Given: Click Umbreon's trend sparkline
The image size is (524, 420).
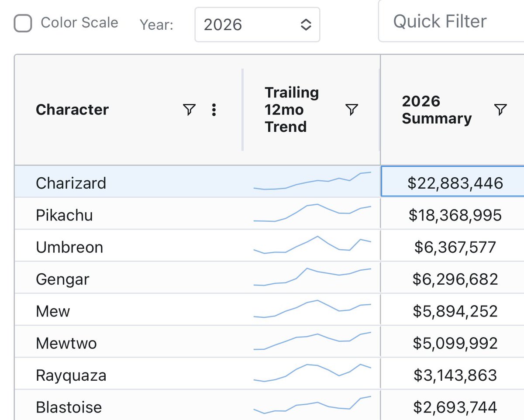Looking at the screenshot, I should tap(312, 245).
